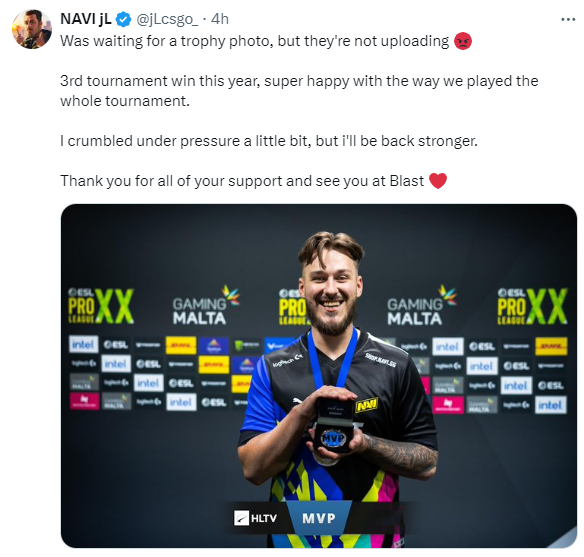
Task: Click the MVP medal in the box
Action: tap(333, 438)
